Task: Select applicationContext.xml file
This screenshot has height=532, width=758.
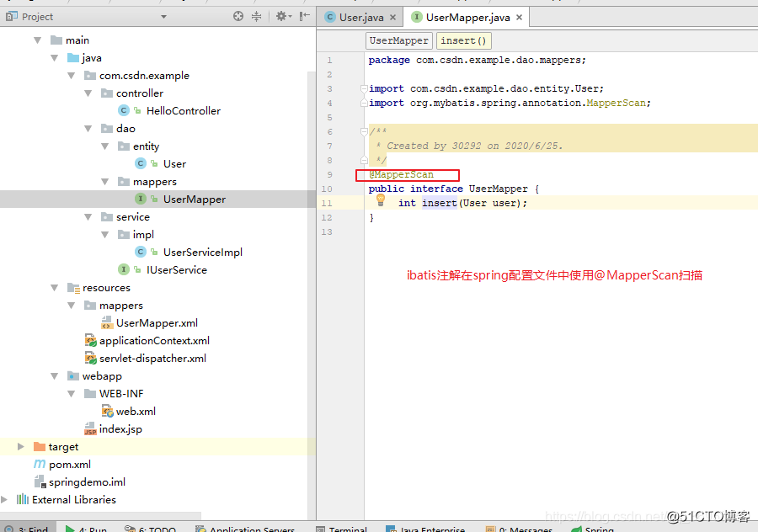Action: click(154, 341)
